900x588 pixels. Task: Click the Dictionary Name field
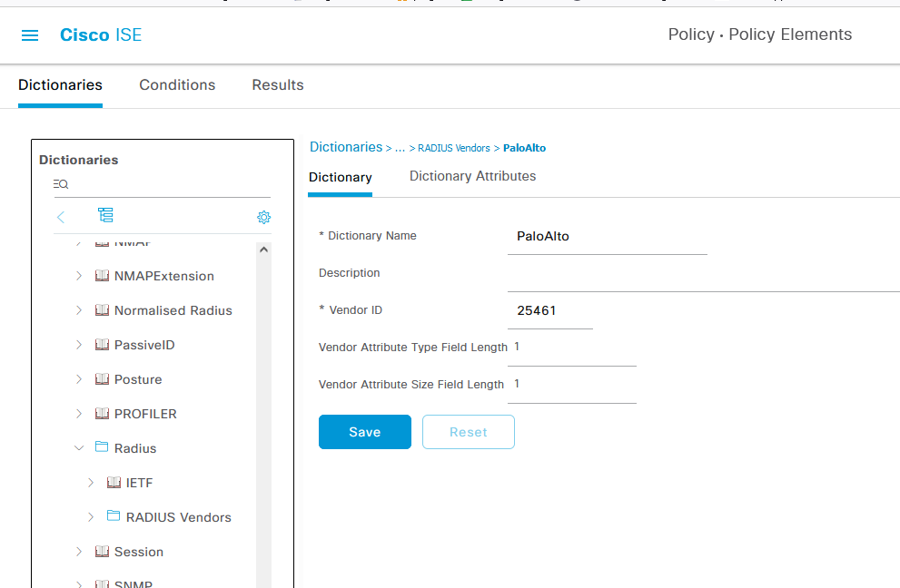click(608, 236)
